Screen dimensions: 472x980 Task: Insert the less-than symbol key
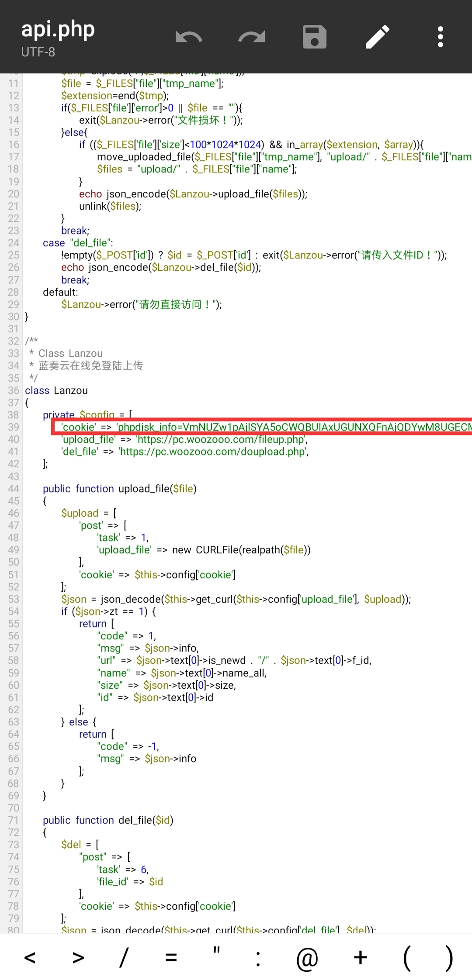coord(30,958)
